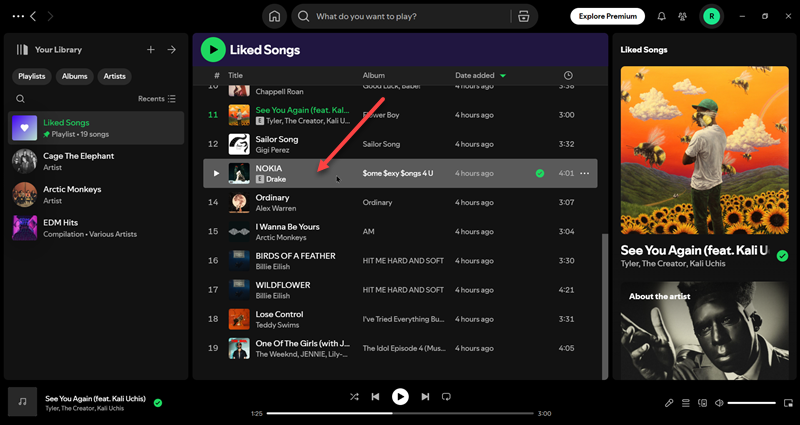Seek on the song progress bar

pos(400,413)
